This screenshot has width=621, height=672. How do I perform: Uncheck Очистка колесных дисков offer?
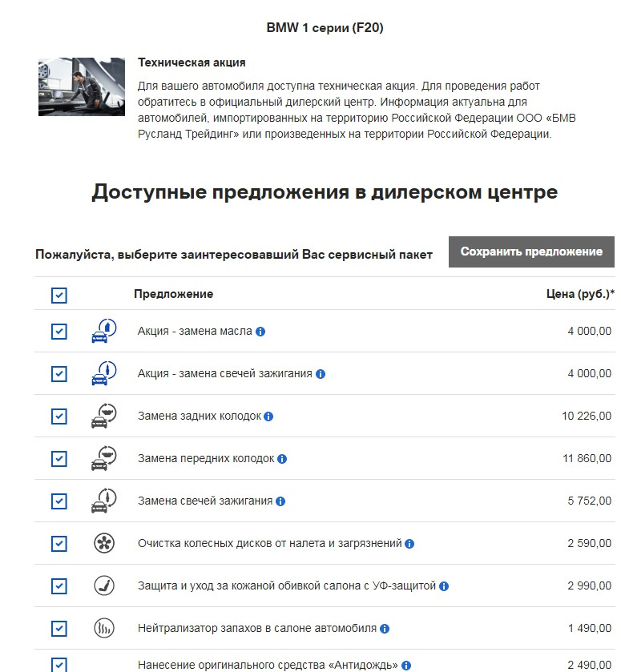point(58,543)
